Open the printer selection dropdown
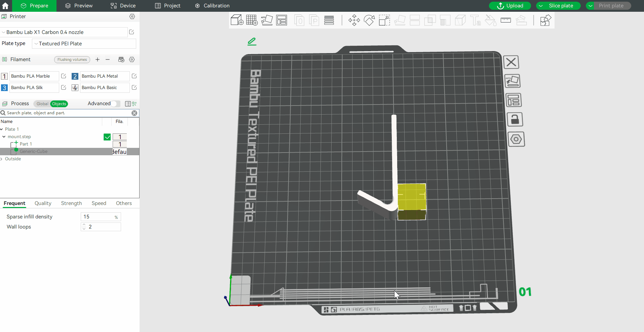This screenshot has width=644, height=332. click(64, 32)
